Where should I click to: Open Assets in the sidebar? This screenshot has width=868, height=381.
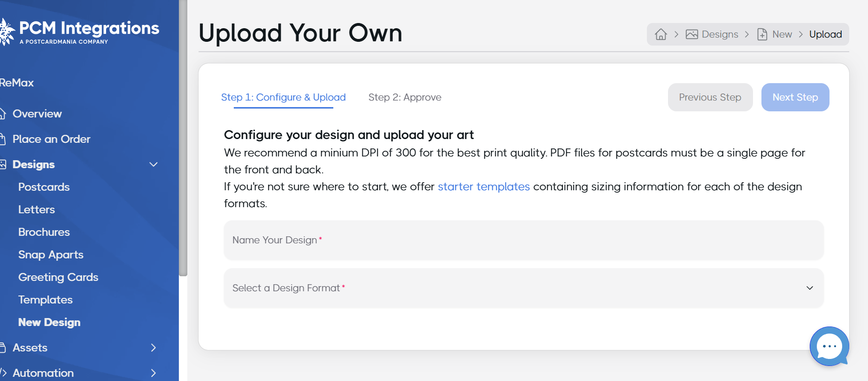[30, 348]
